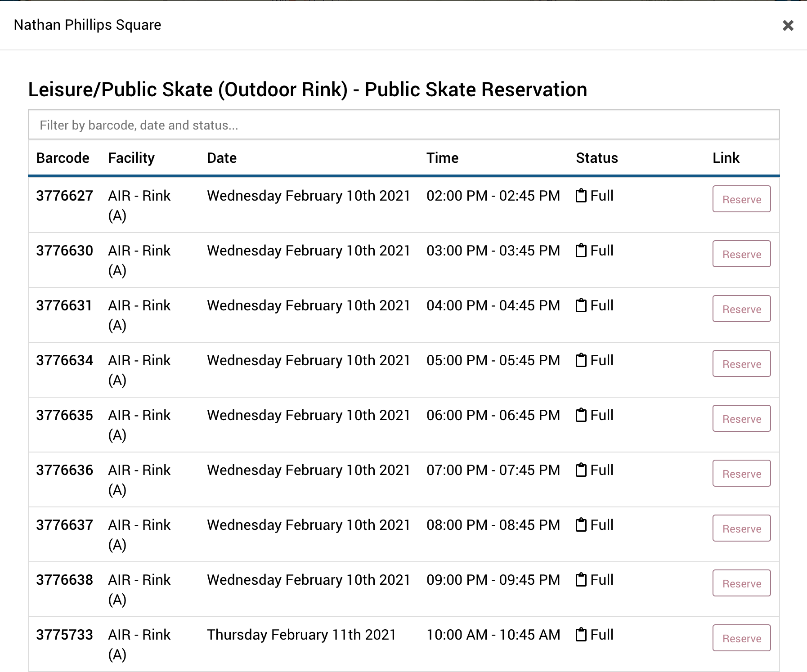Image resolution: width=807 pixels, height=672 pixels.
Task: Click clipboard icon for barcode 3776636 status
Action: [x=581, y=470]
